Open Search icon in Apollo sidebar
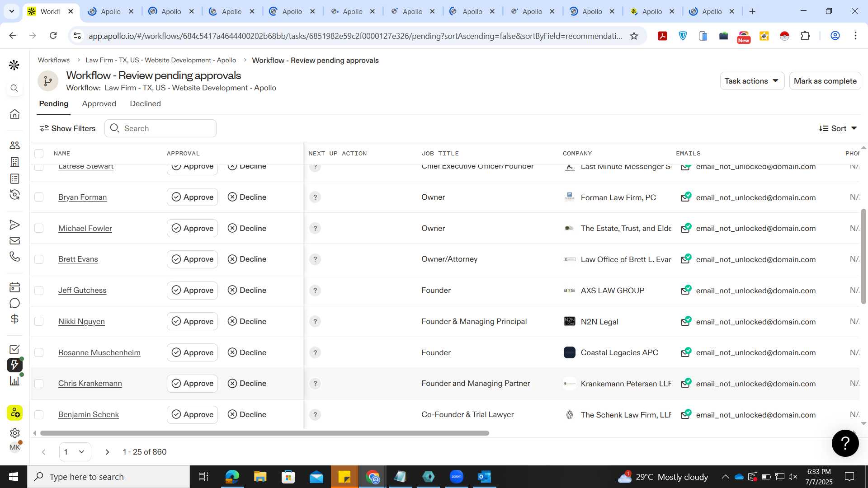 14,88
